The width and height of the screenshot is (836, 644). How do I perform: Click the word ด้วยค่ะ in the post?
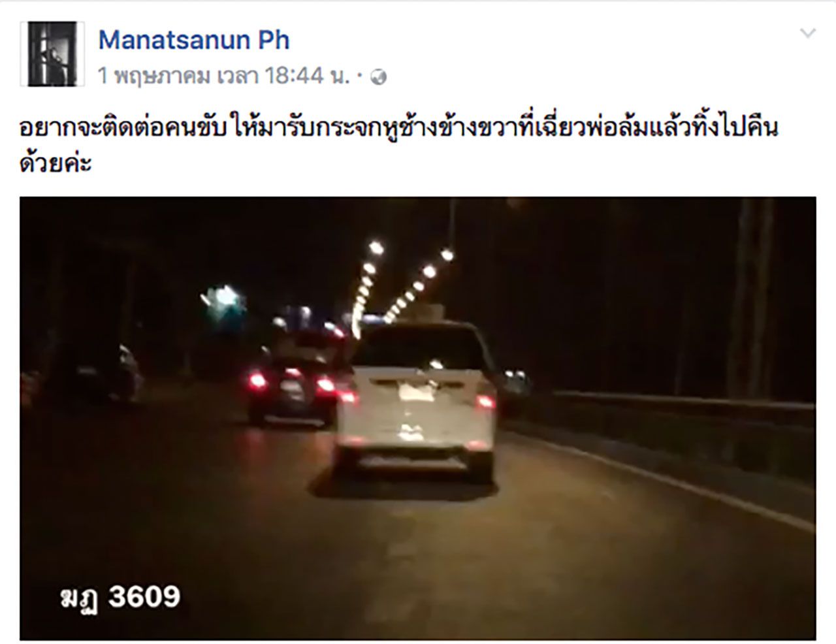pyautogui.click(x=56, y=162)
